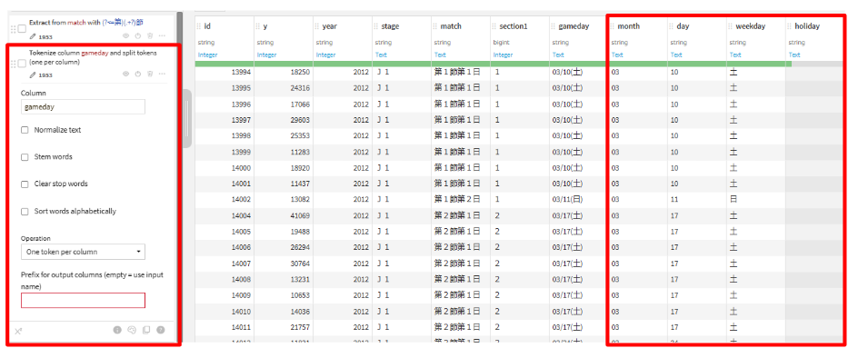Open more options for Tokenize gameday step
The width and height of the screenshot is (868, 358).
point(162,74)
